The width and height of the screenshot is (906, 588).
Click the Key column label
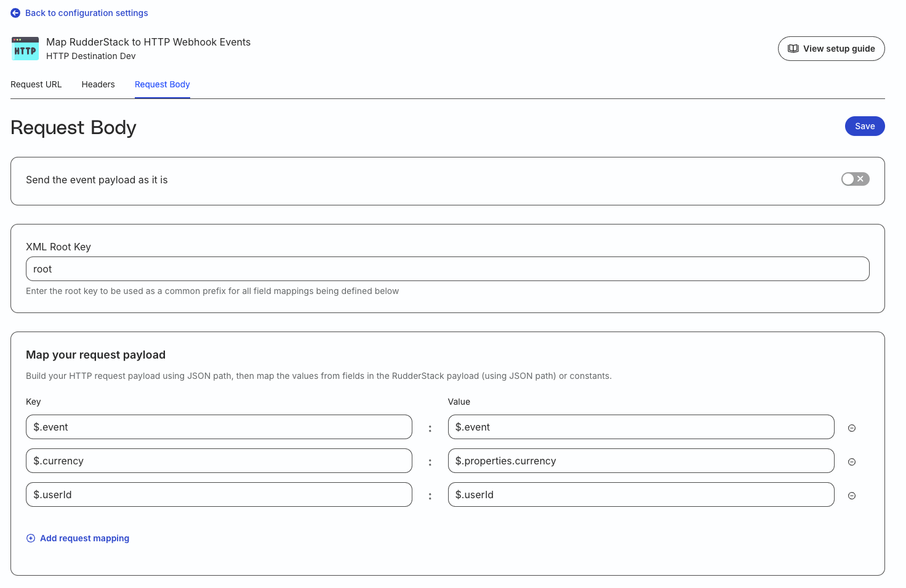pyautogui.click(x=33, y=402)
